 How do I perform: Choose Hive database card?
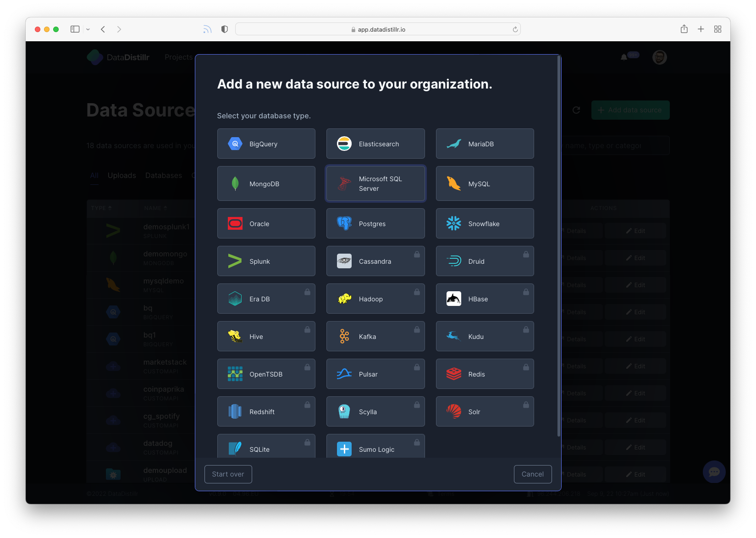coord(266,336)
